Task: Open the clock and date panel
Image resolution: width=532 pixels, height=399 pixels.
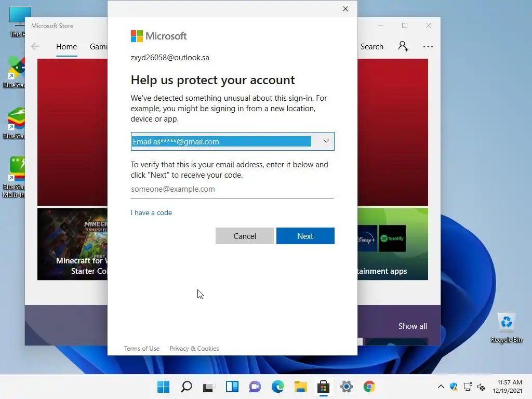Action: [507, 387]
